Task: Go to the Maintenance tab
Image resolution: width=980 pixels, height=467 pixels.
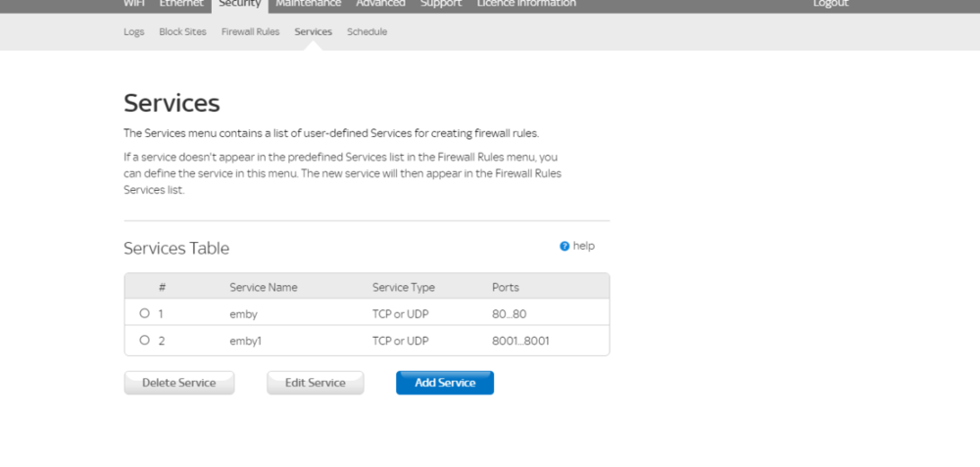Action: tap(308, 4)
